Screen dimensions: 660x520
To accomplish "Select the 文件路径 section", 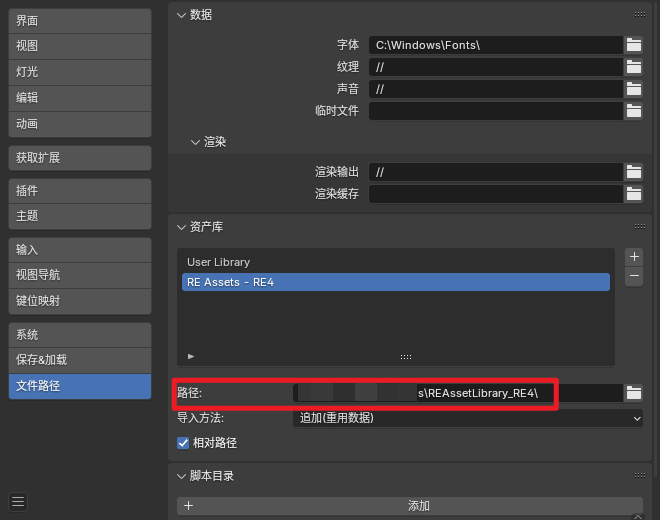I will click(x=80, y=386).
